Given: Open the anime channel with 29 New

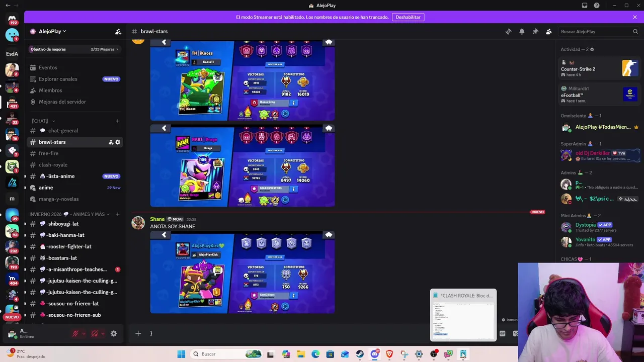Looking at the screenshot, I should [74, 188].
